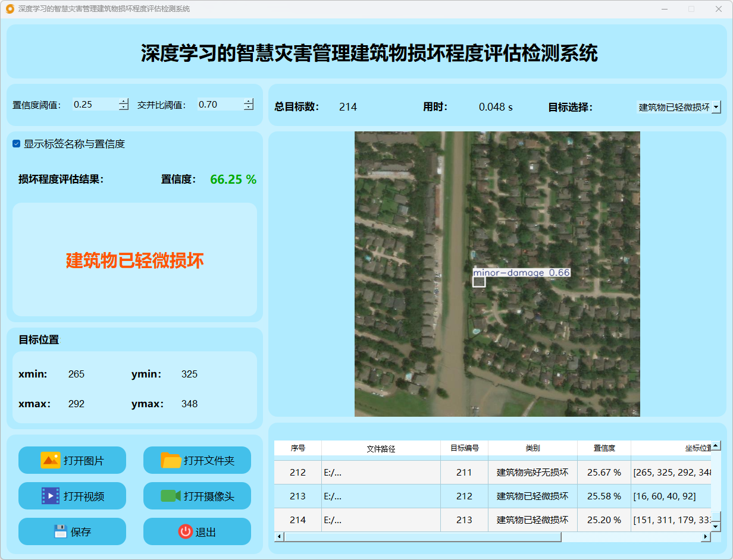Click the 置信度 column header in table
The height and width of the screenshot is (560, 733).
pyautogui.click(x=604, y=448)
